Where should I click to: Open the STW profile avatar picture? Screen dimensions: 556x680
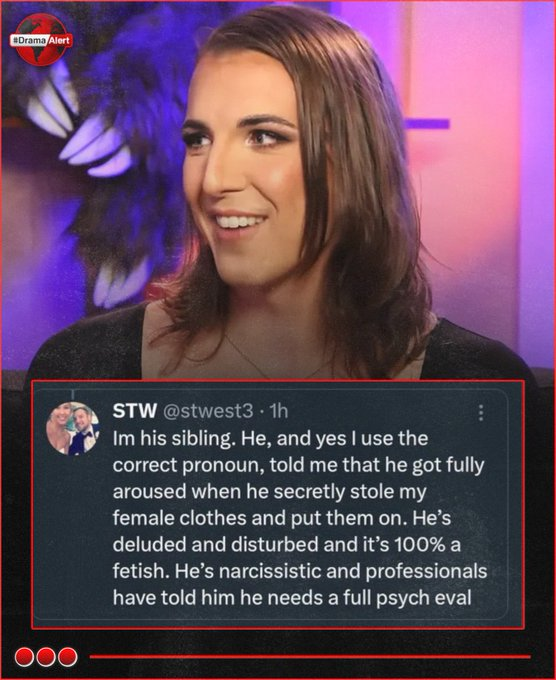click(73, 428)
